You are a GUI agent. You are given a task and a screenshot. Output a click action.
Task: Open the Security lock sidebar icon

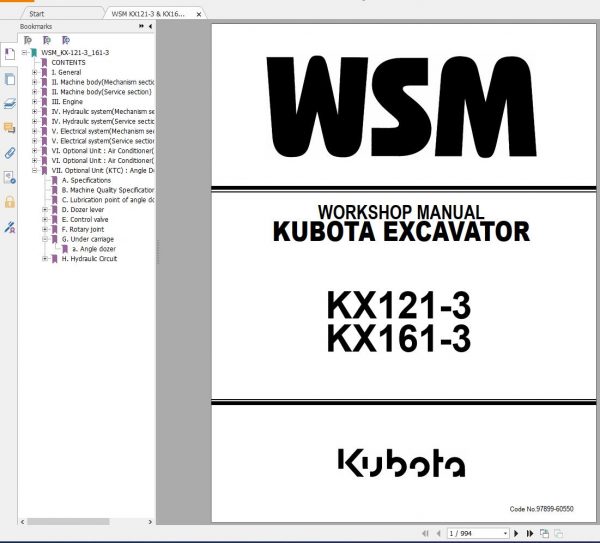(10, 202)
